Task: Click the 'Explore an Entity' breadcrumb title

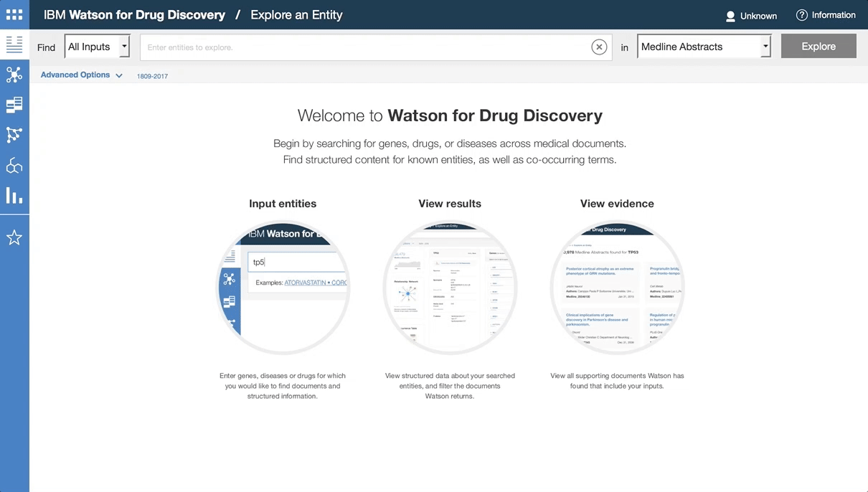Action: click(296, 15)
